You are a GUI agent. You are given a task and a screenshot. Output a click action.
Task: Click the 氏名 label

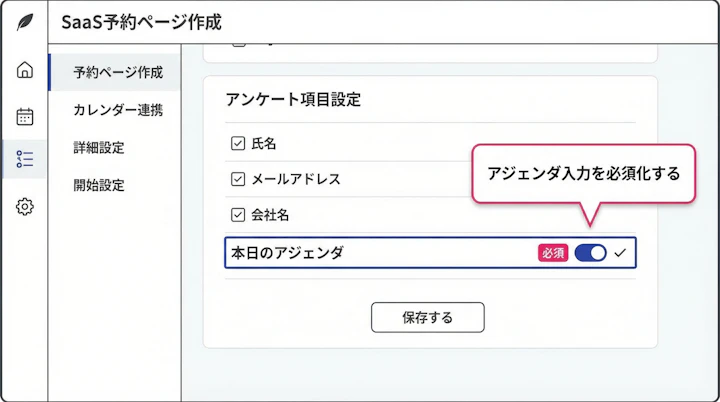pyautogui.click(x=264, y=143)
